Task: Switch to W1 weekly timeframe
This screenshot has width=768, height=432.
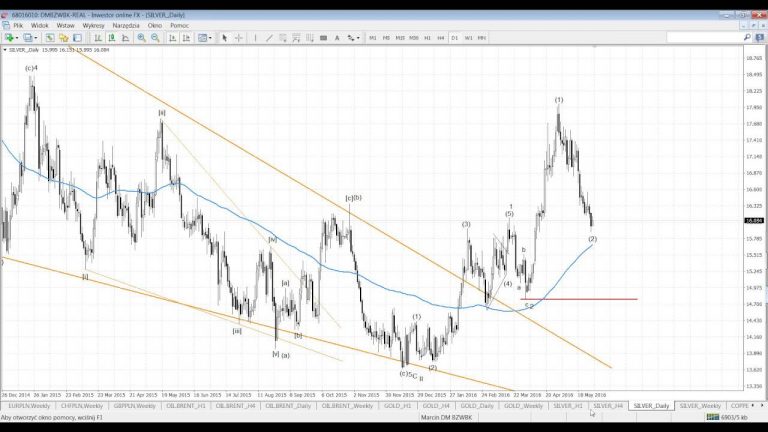Action: click(468, 38)
